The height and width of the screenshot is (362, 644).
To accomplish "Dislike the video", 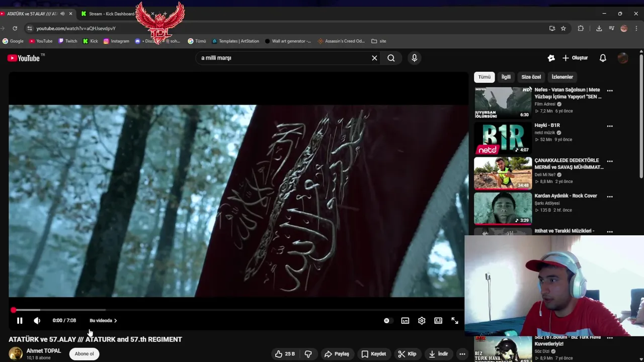I will [x=308, y=354].
